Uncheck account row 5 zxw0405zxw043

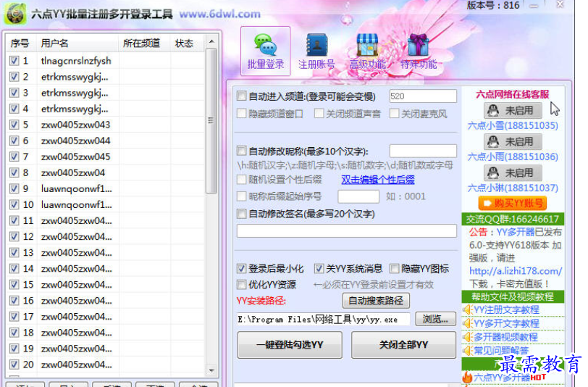click(x=14, y=125)
